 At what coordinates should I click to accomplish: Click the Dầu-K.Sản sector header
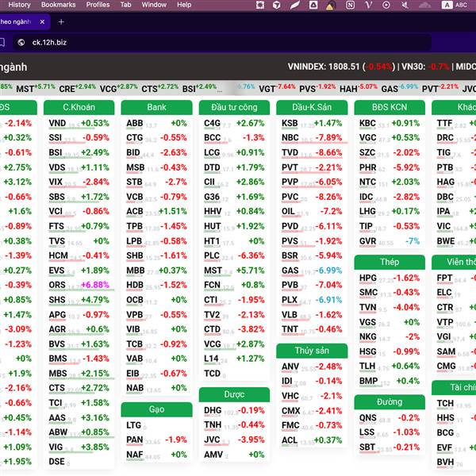click(312, 107)
